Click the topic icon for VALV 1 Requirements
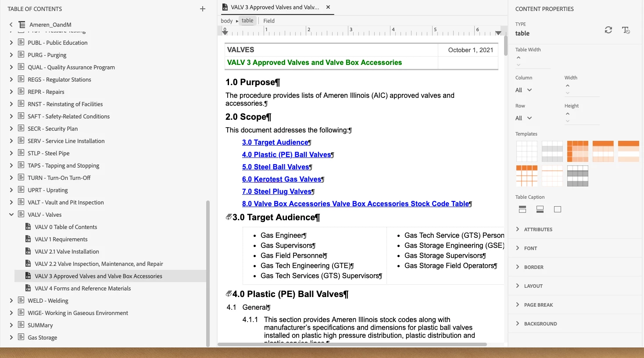 [x=28, y=239]
